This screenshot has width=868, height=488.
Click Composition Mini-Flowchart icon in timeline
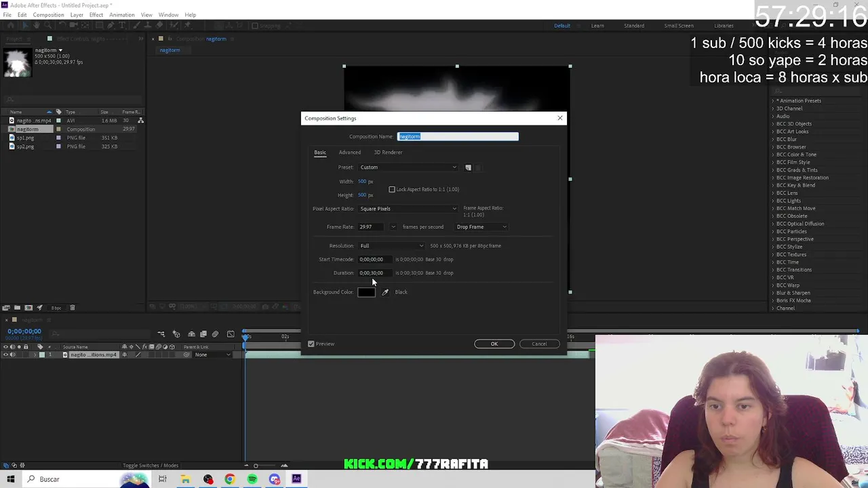click(x=161, y=334)
